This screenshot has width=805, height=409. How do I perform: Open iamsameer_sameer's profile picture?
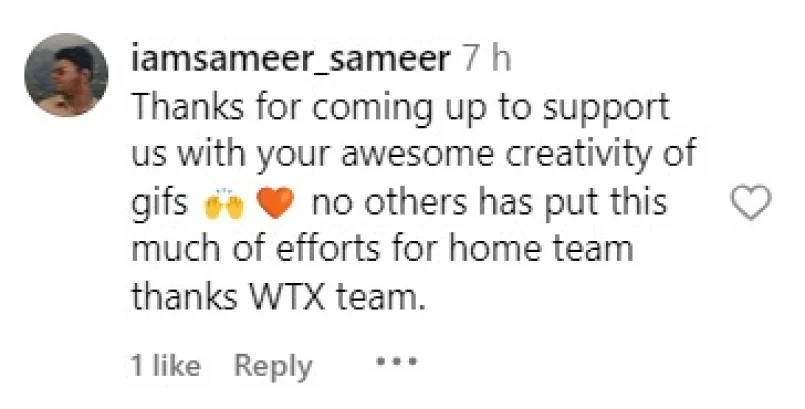tap(66, 75)
